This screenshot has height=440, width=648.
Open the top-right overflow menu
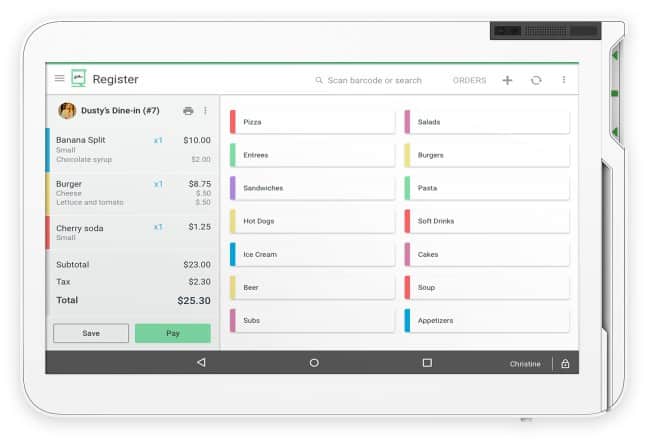click(x=564, y=80)
